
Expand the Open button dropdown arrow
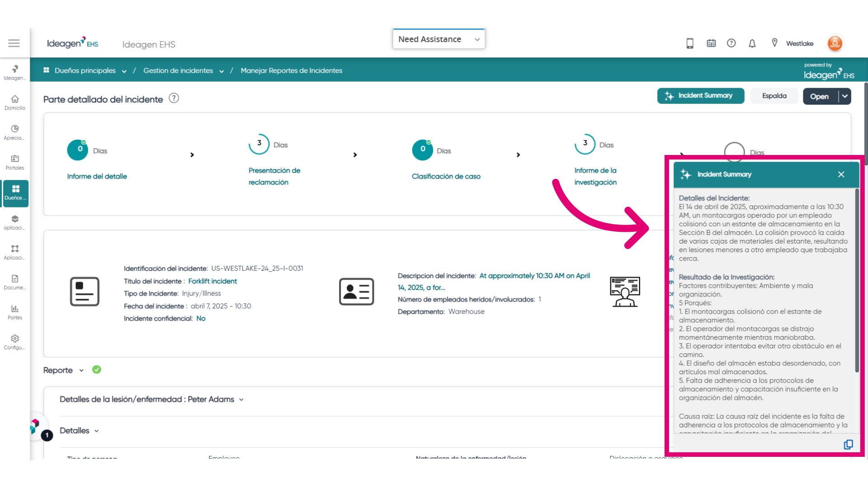click(845, 96)
